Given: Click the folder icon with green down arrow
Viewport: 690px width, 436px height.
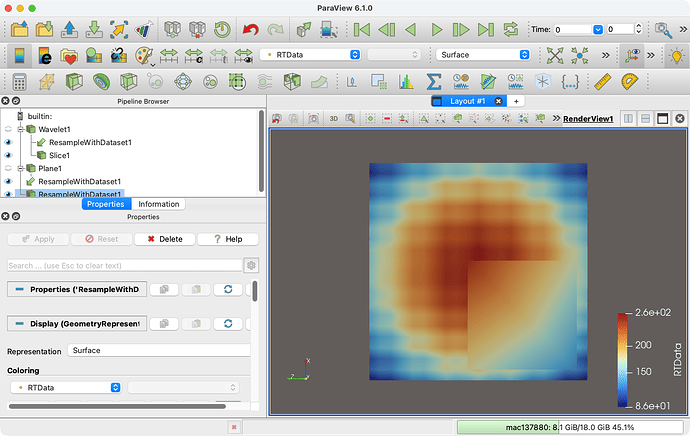Looking at the screenshot, I should [x=44, y=29].
